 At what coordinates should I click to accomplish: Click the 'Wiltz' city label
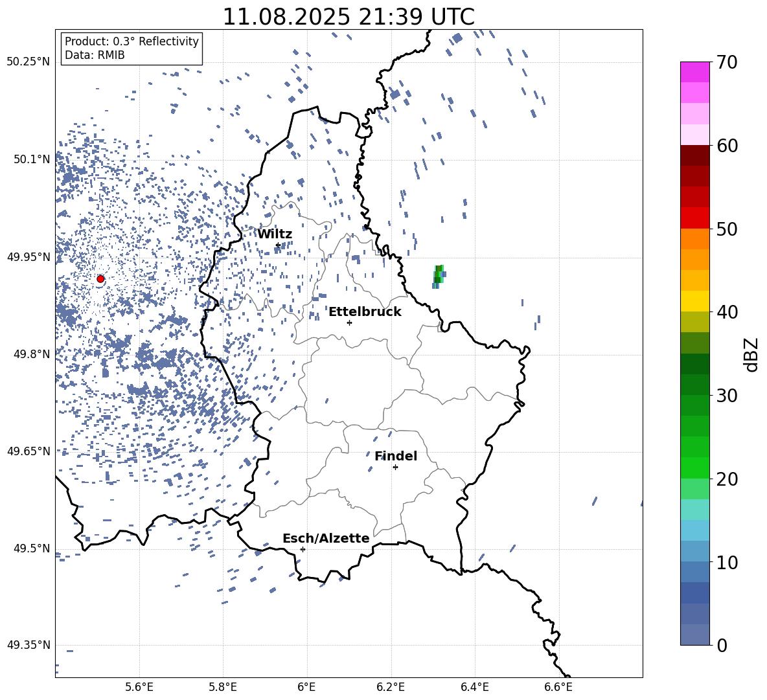pyautogui.click(x=275, y=234)
